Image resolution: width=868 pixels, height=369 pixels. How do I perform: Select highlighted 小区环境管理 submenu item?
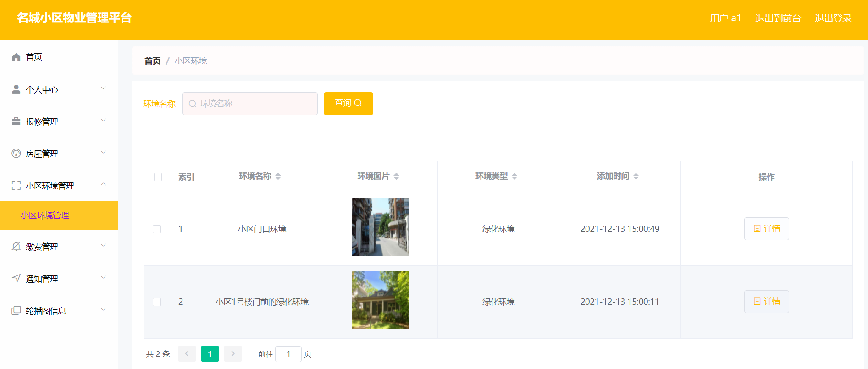[x=59, y=215]
